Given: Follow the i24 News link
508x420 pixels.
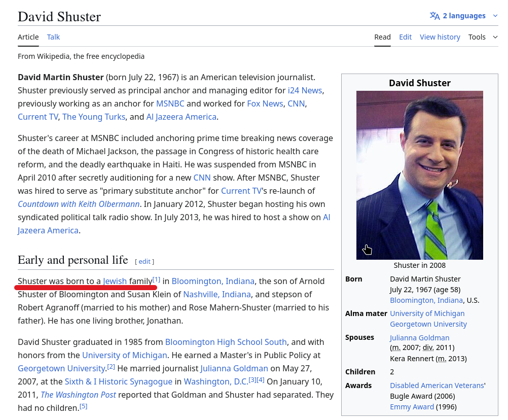Looking at the screenshot, I should 305,90.
